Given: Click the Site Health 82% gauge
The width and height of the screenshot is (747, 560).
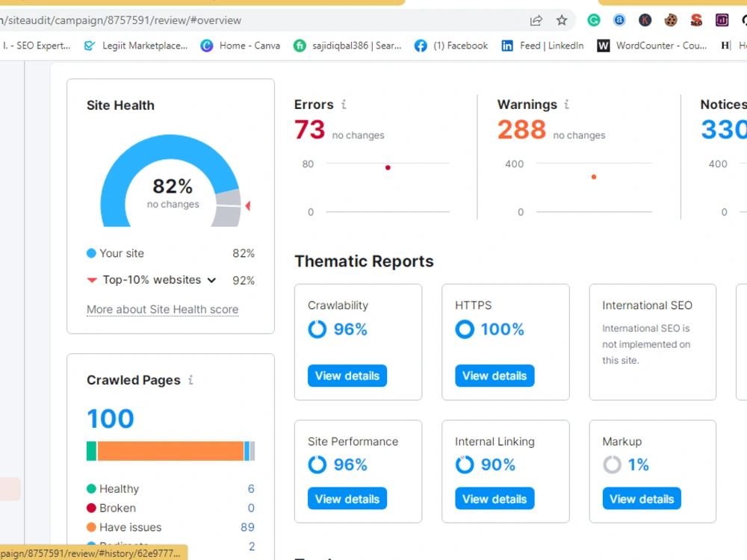Looking at the screenshot, I should (170, 181).
